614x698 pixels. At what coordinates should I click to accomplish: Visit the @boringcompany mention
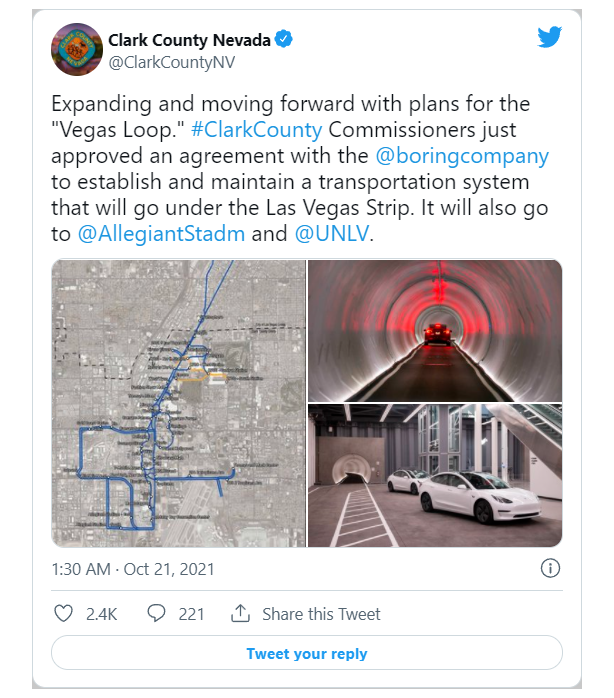[x=462, y=156]
